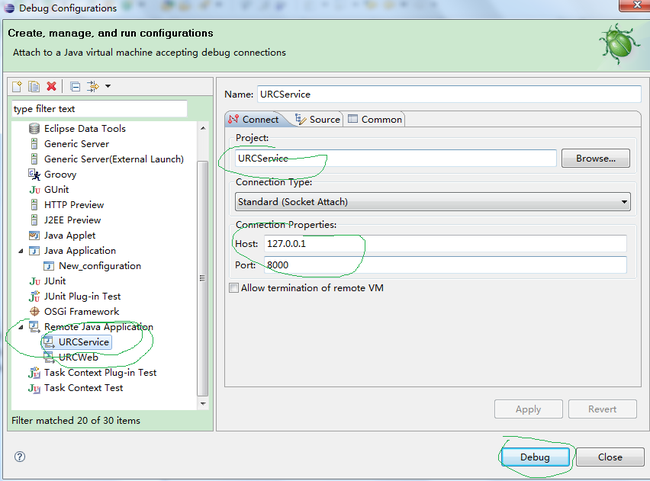The image size is (650, 481).
Task: Collapse the Remote Java Application node
Action: pyautogui.click(x=21, y=327)
